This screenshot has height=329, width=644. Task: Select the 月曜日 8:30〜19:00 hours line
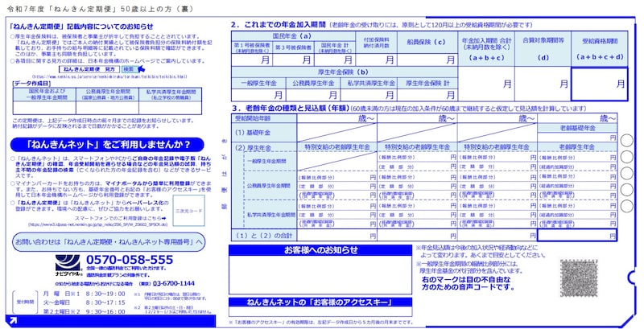(x=85, y=294)
